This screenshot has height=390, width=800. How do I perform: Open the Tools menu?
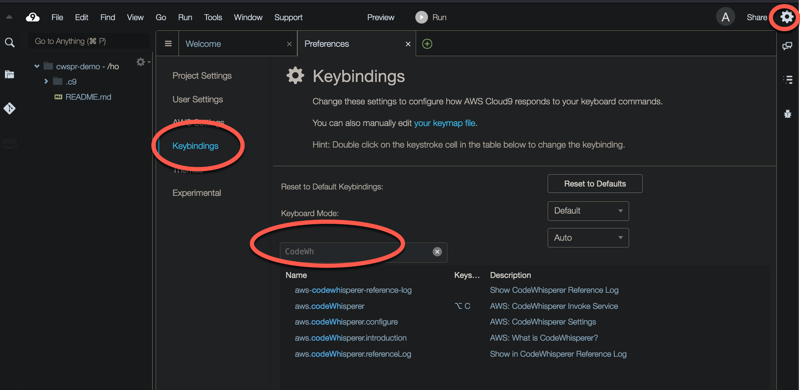[x=213, y=17]
